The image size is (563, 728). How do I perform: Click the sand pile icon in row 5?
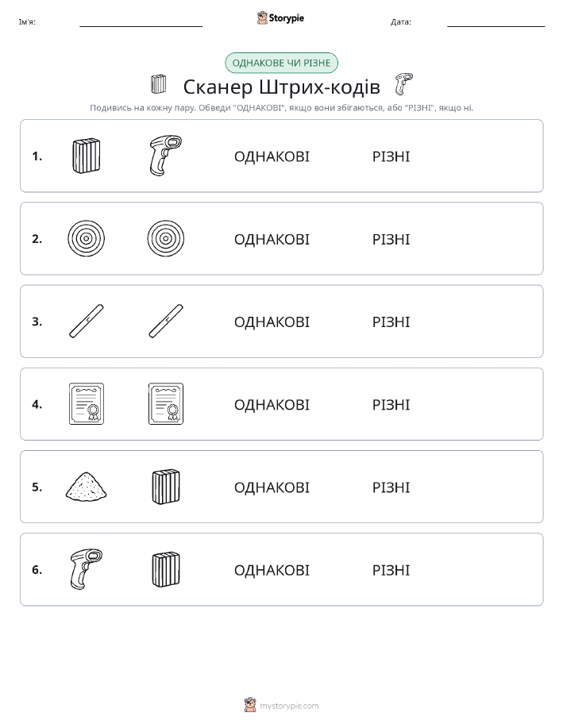[x=87, y=487]
